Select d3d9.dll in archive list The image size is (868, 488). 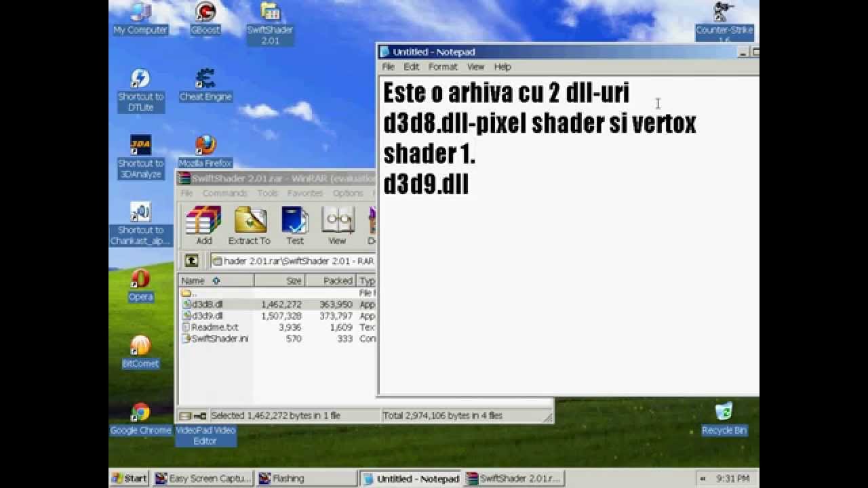(277, 316)
